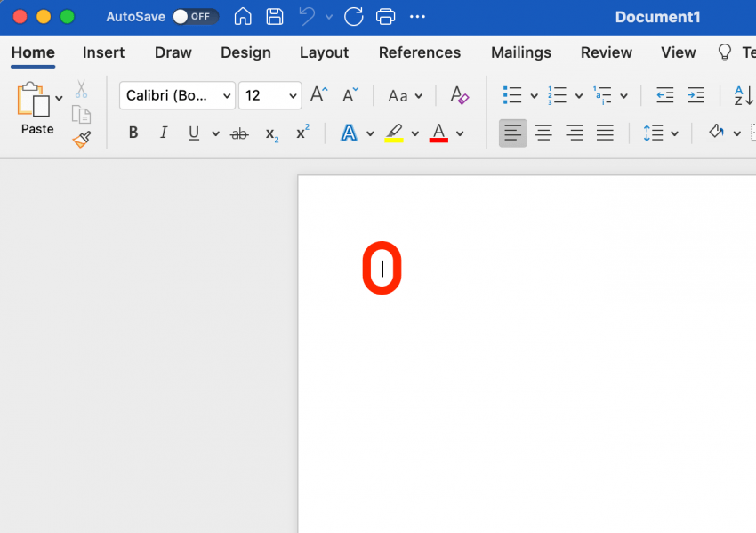Apply center paragraph alignment
The width and height of the screenshot is (756, 533).
click(x=543, y=133)
